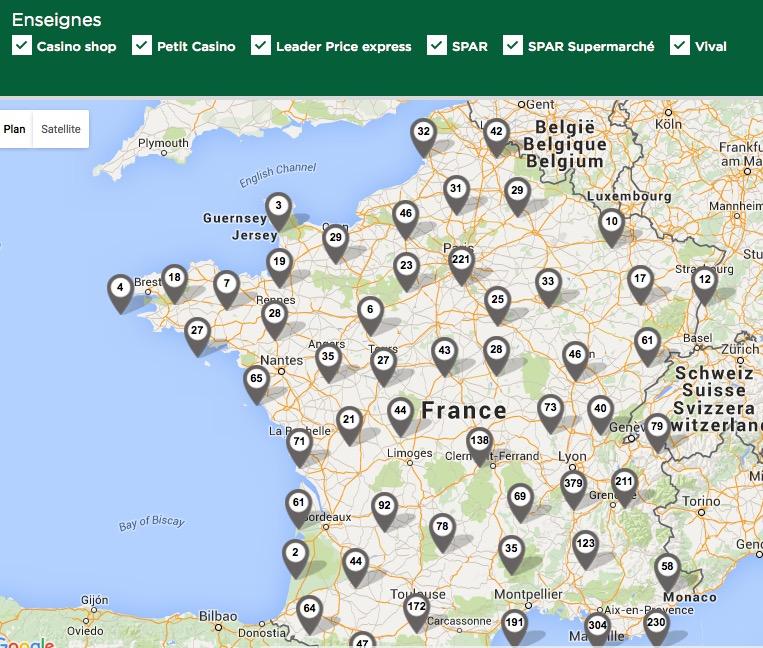Viewport: 763px width, 648px height.
Task: Open the Google logo link
Action: pos(27,642)
